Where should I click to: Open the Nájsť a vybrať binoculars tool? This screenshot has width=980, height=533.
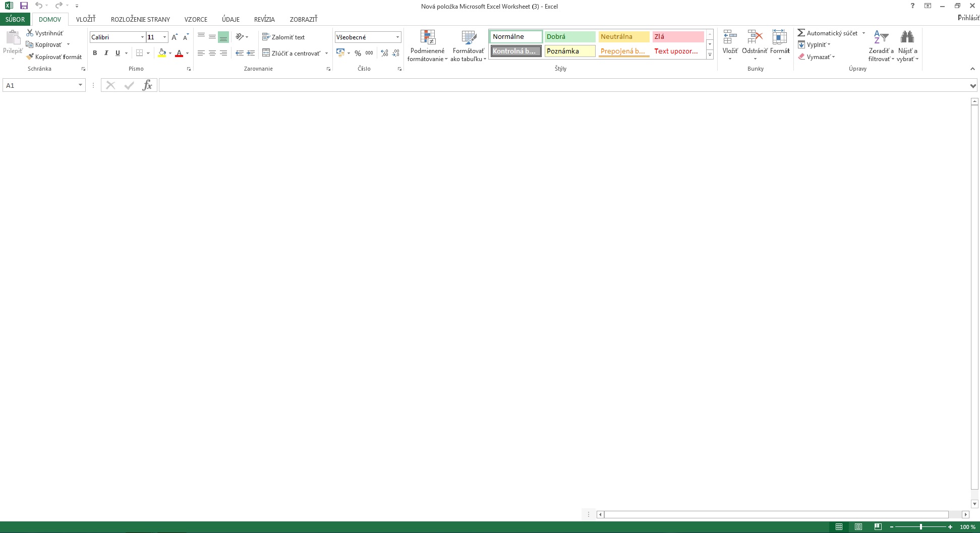(x=907, y=38)
